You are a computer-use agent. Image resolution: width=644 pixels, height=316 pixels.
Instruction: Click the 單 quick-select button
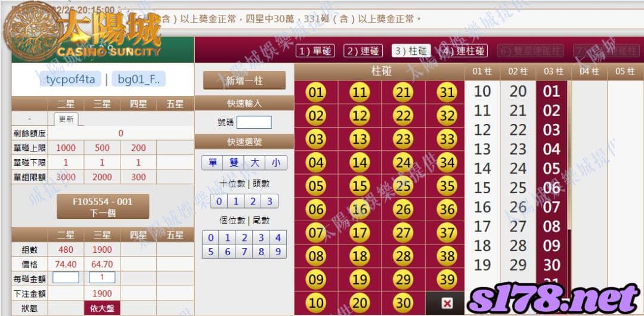(212, 163)
